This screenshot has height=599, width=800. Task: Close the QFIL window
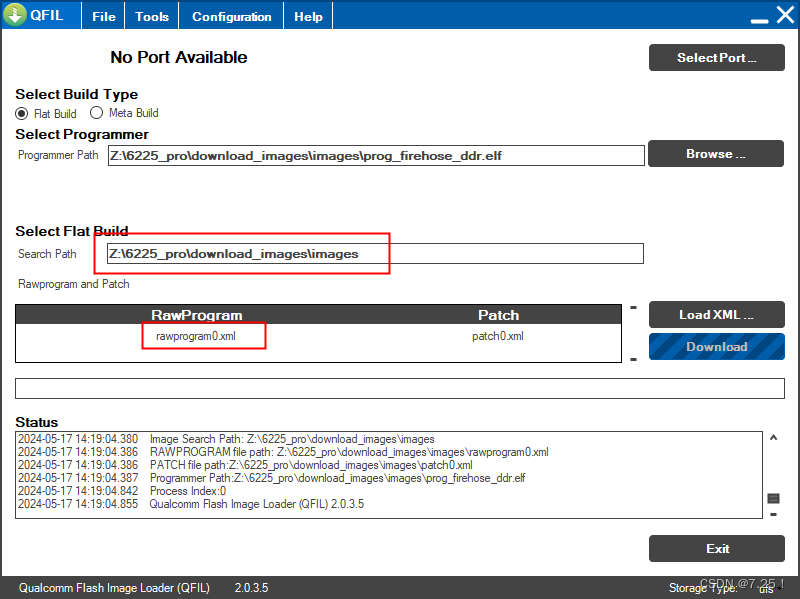[785, 15]
